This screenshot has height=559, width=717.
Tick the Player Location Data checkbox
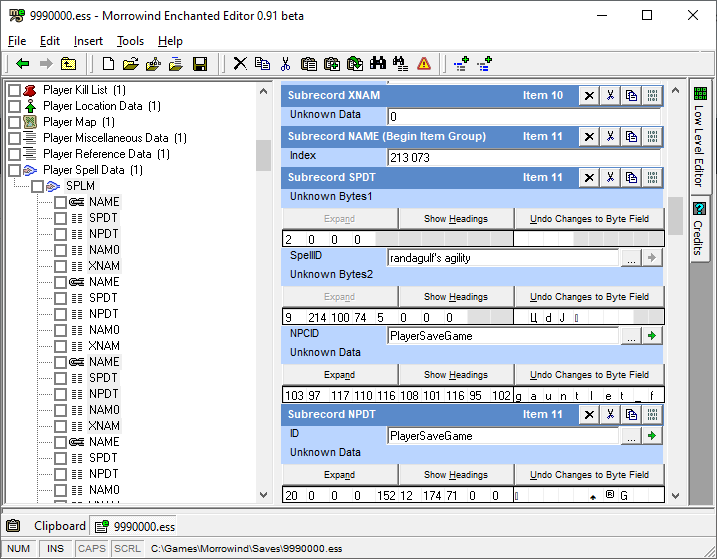pos(15,106)
